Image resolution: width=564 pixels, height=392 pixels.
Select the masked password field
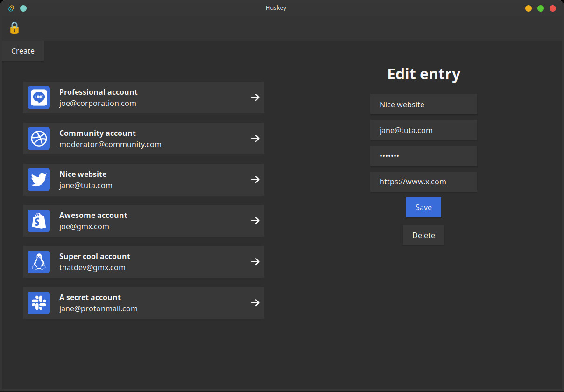pyautogui.click(x=423, y=156)
